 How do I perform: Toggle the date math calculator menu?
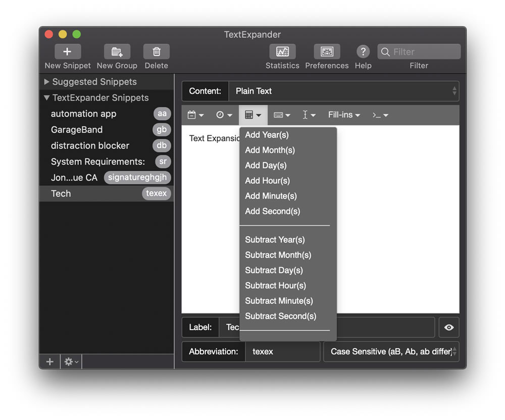pos(253,115)
